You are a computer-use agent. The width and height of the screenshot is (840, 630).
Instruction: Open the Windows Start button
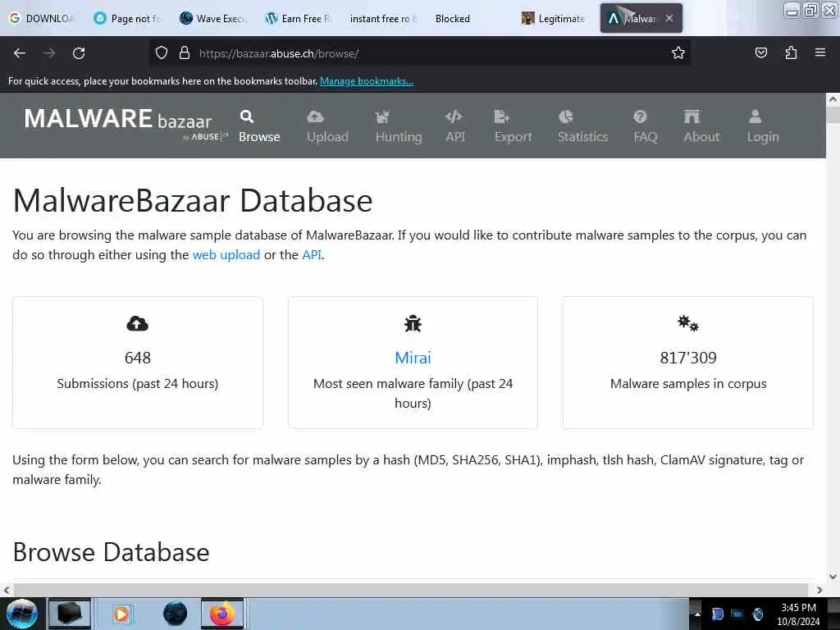[22, 614]
